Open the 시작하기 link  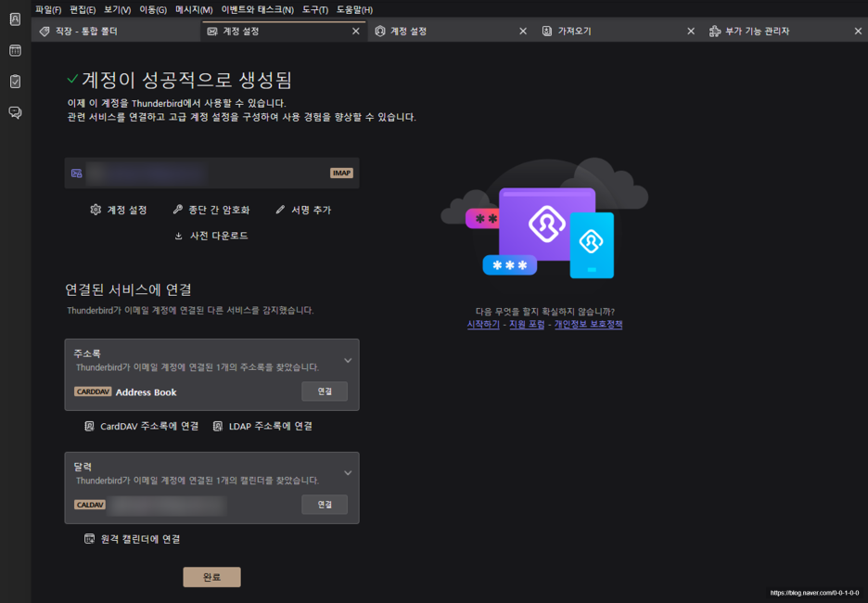tap(483, 325)
